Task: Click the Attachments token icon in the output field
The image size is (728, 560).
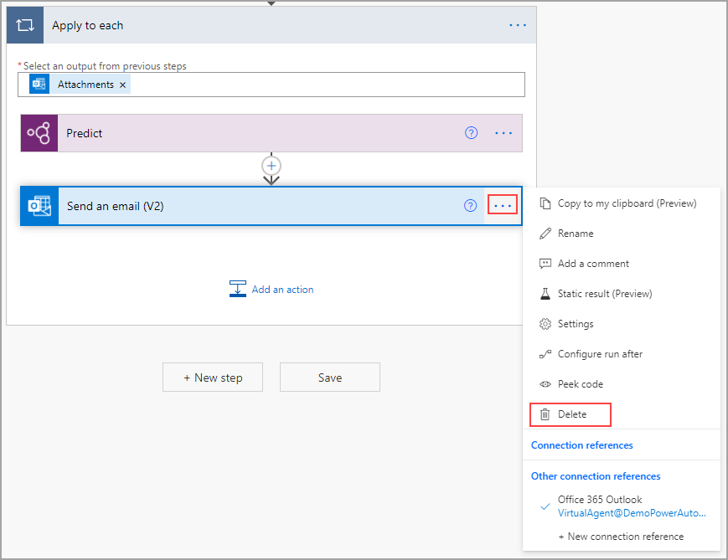Action: 38,84
